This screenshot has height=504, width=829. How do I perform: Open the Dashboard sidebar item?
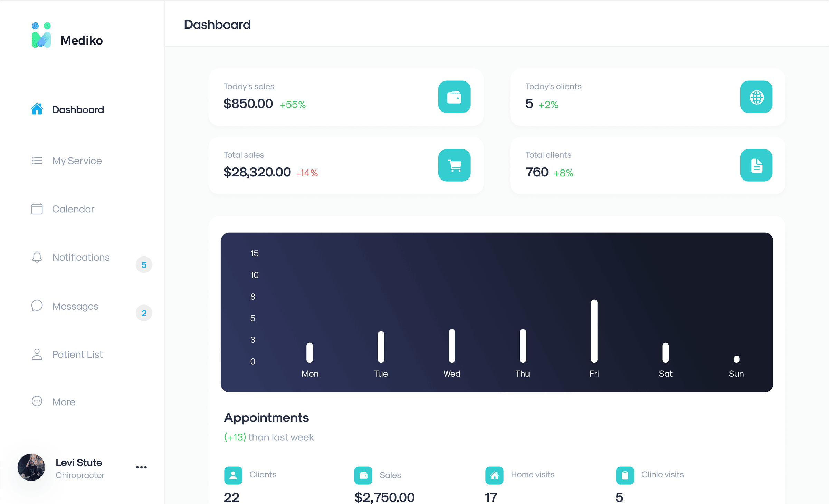[78, 109]
